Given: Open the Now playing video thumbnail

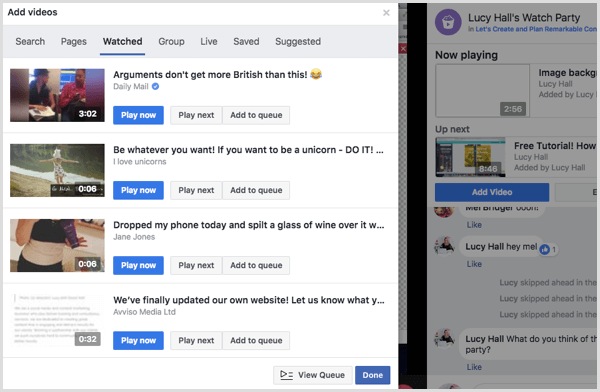Looking at the screenshot, I should pyautogui.click(x=483, y=91).
